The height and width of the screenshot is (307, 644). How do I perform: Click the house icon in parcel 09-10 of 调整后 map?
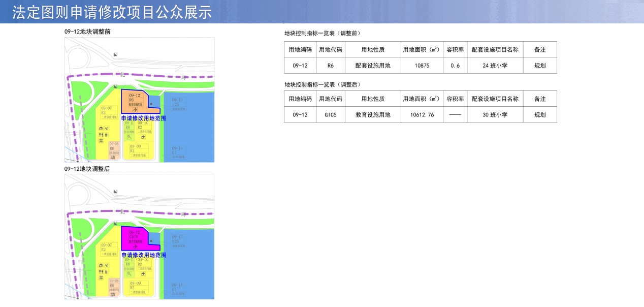(x=143, y=273)
